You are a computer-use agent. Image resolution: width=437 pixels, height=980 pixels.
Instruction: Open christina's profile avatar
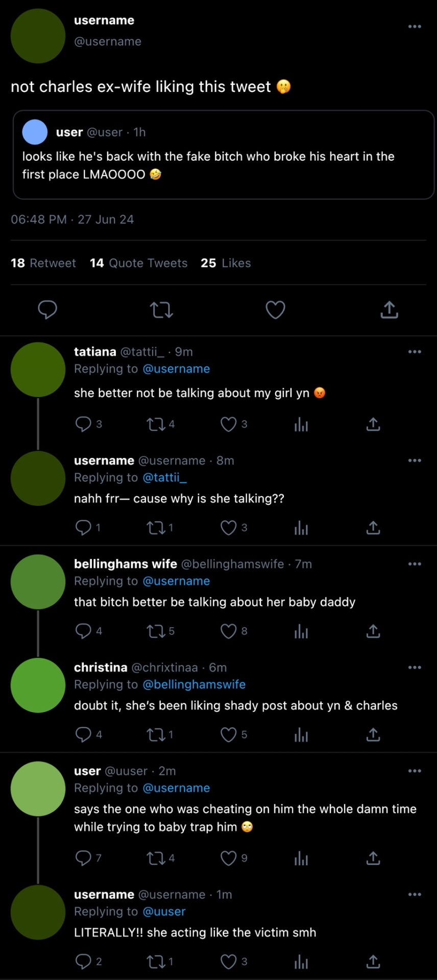(38, 685)
